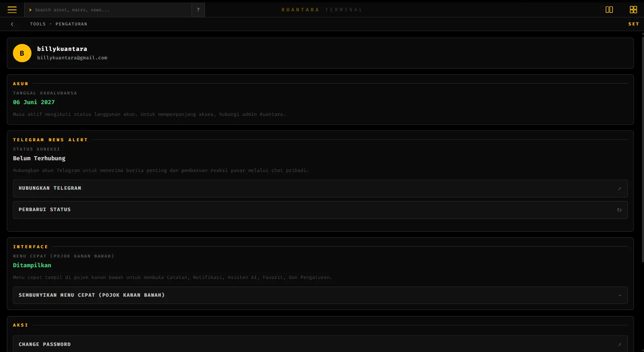Viewport: 644px width, 352px height.
Task: Click the Telegram News Alert section heading
Action: [x=50, y=140]
